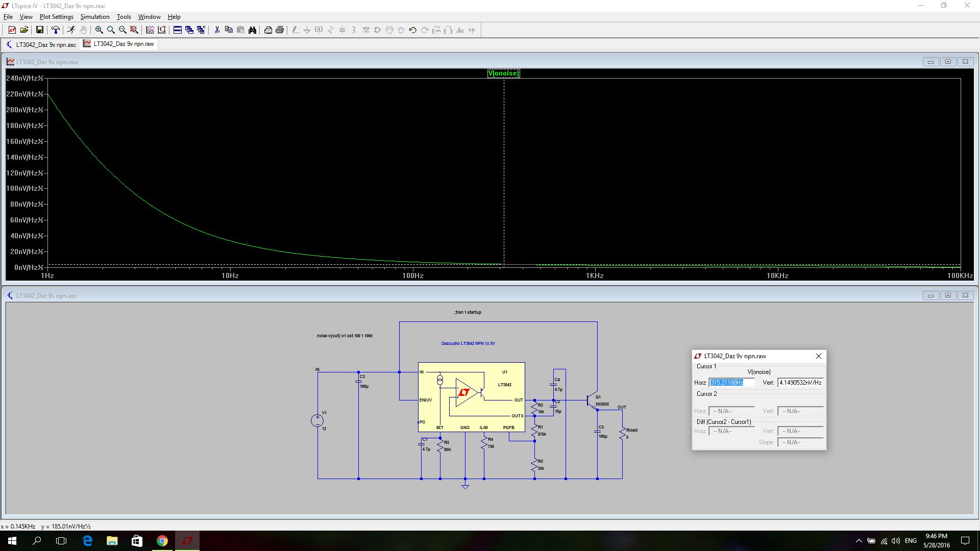The height and width of the screenshot is (551, 980).
Task: Open the View menu
Action: 26,17
